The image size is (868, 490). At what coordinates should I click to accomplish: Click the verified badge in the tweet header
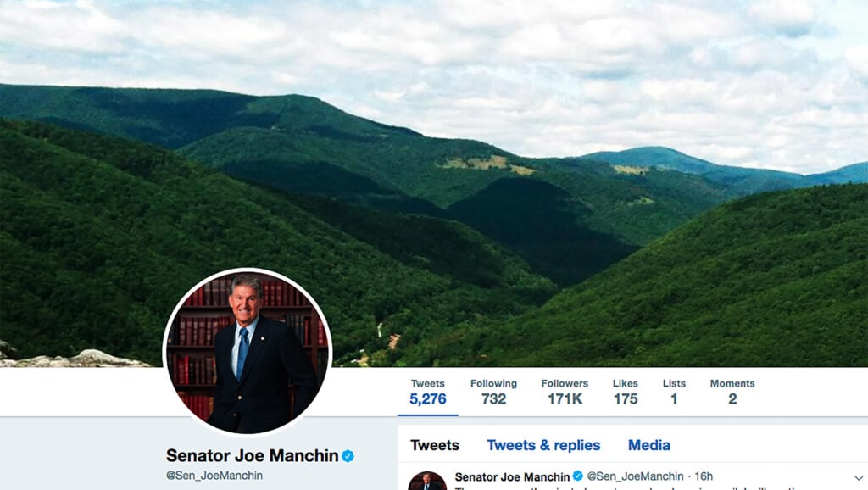pyautogui.click(x=578, y=476)
